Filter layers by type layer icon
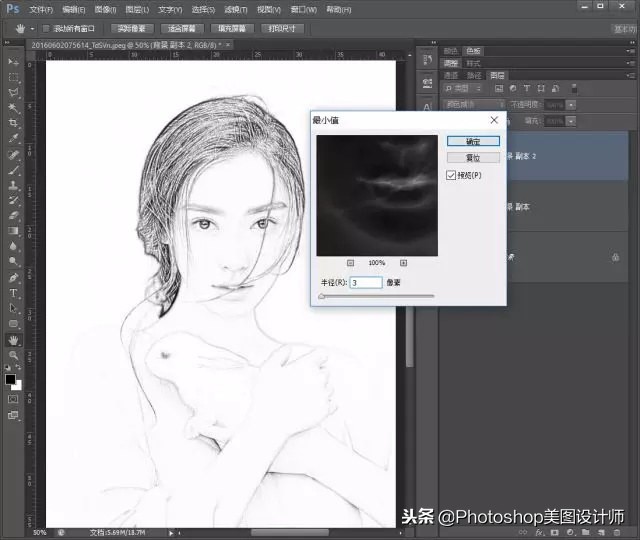 coord(527,88)
